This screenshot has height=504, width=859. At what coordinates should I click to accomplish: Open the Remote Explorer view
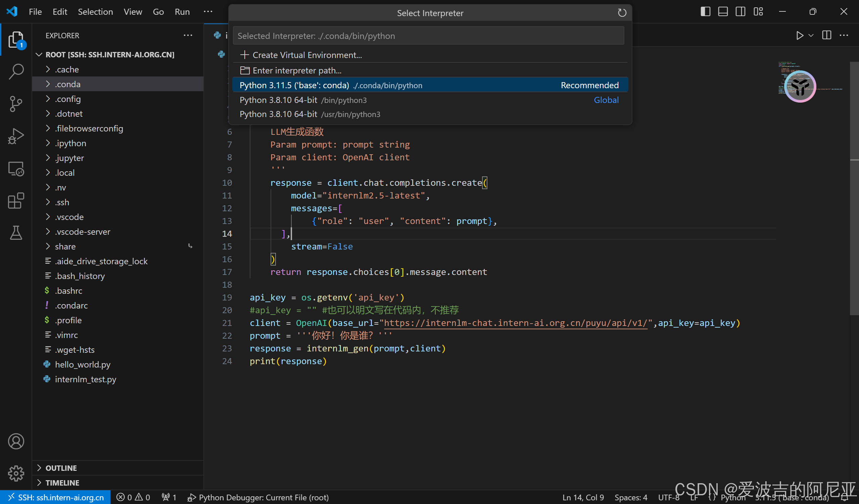pos(16,169)
